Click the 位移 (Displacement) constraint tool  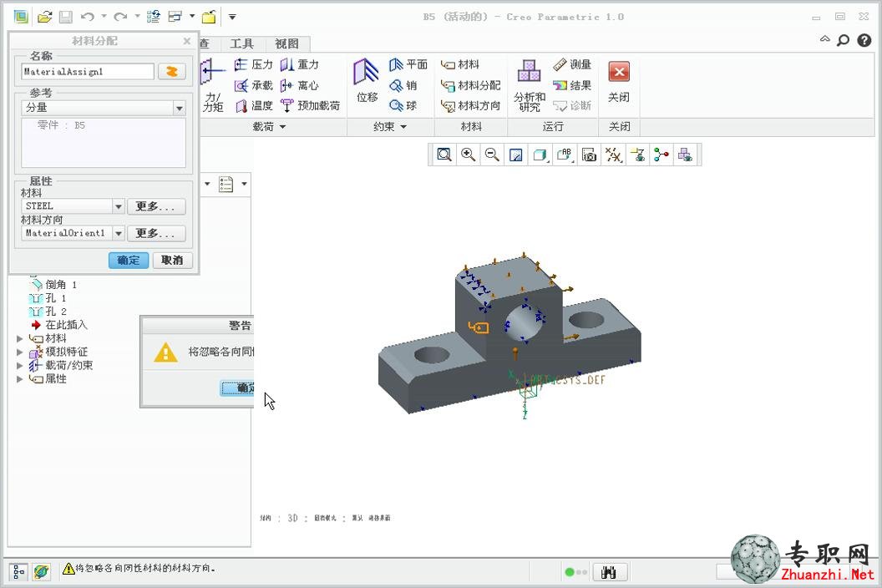click(x=367, y=81)
